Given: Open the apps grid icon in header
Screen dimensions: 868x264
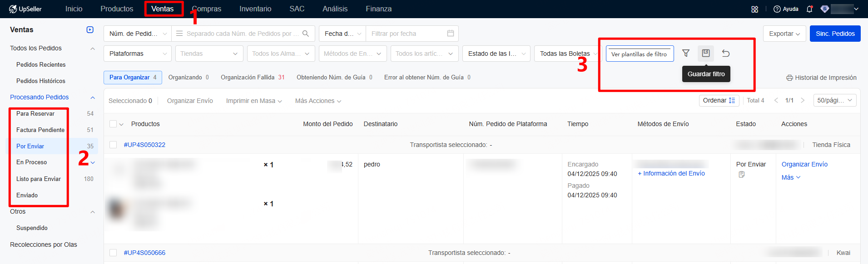Looking at the screenshot, I should (x=755, y=9).
